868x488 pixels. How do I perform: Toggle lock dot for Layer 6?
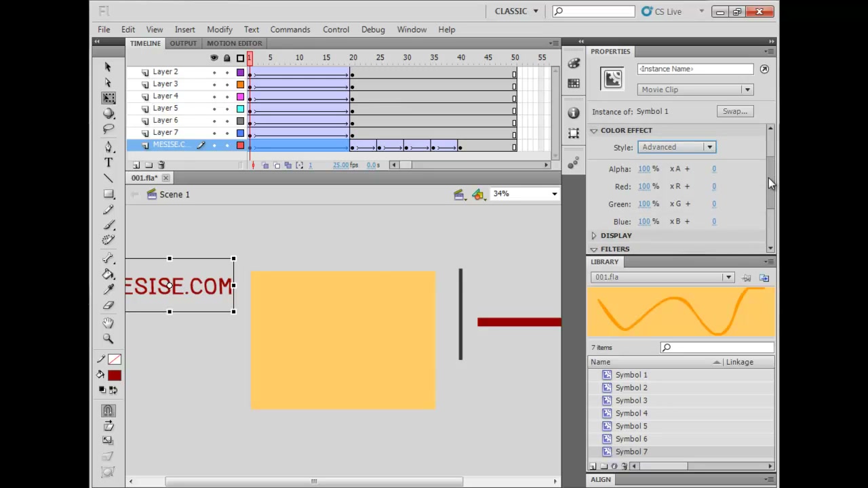pyautogui.click(x=227, y=121)
